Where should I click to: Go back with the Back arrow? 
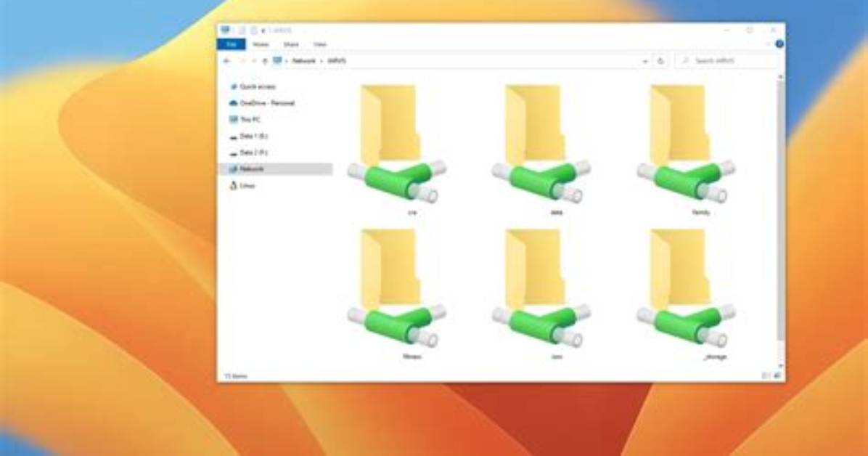coord(226,61)
